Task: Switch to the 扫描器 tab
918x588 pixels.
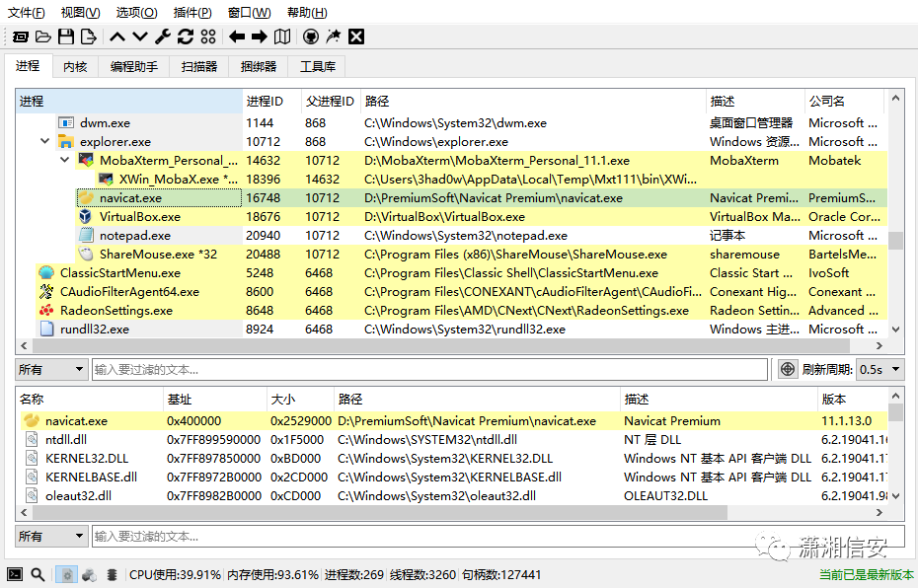Action: pyautogui.click(x=199, y=67)
